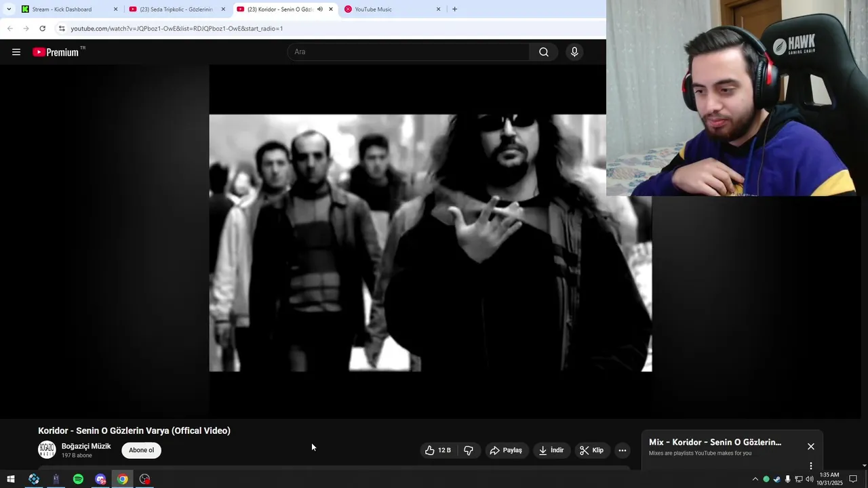View site information icon in address bar
868x488 pixels.
click(x=62, y=28)
